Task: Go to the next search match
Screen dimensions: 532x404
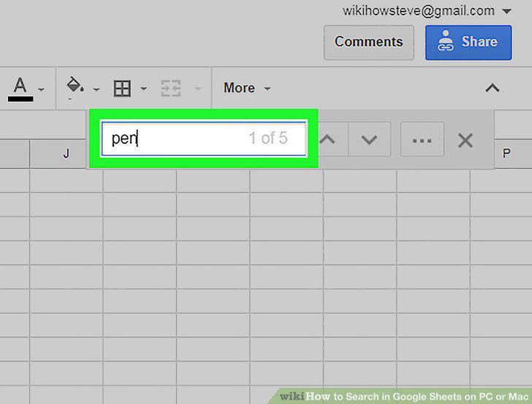Action: (369, 140)
